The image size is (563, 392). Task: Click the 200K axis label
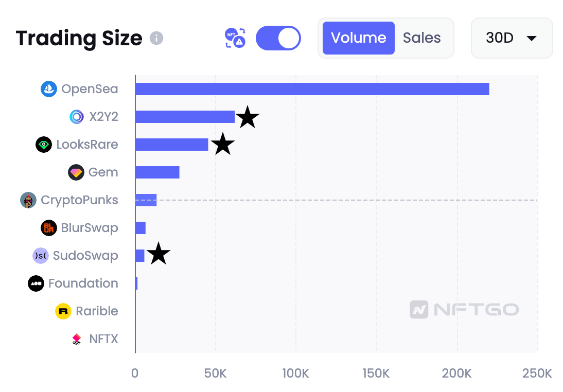tap(456, 373)
